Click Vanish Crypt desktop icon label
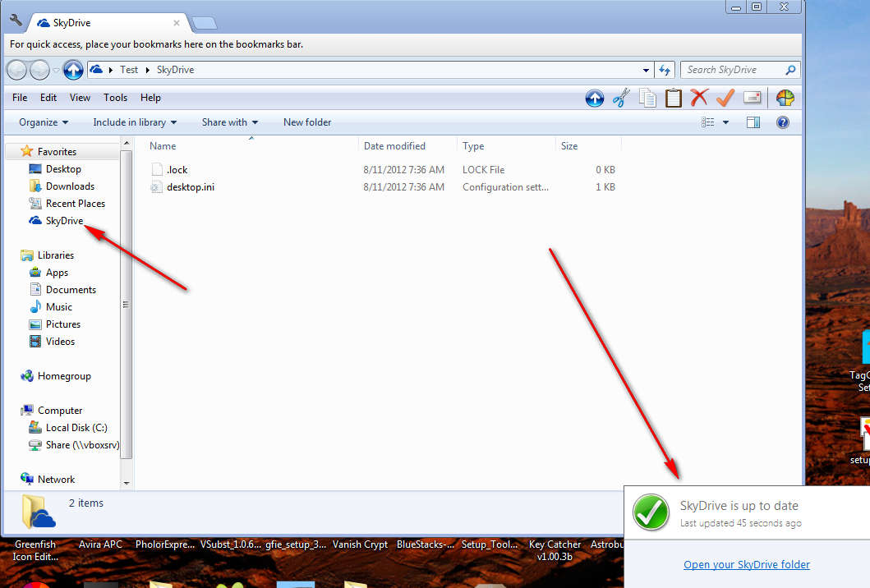Screen dimensions: 870x588 (x=360, y=544)
